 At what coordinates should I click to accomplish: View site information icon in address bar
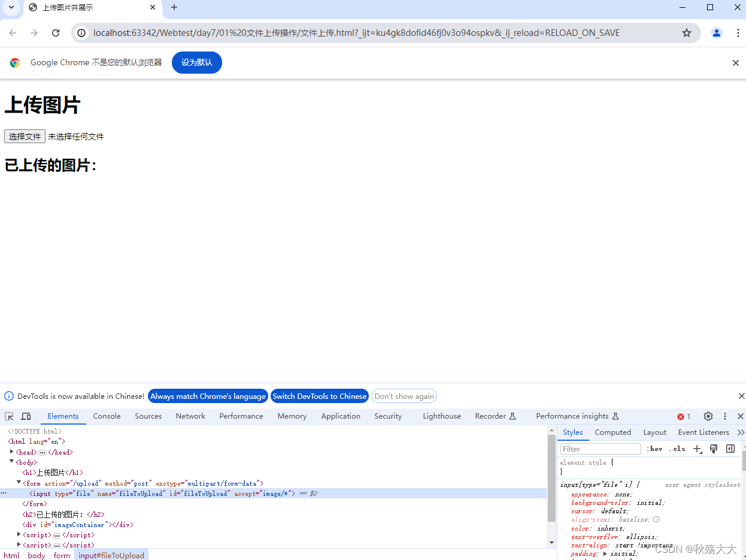point(82,33)
